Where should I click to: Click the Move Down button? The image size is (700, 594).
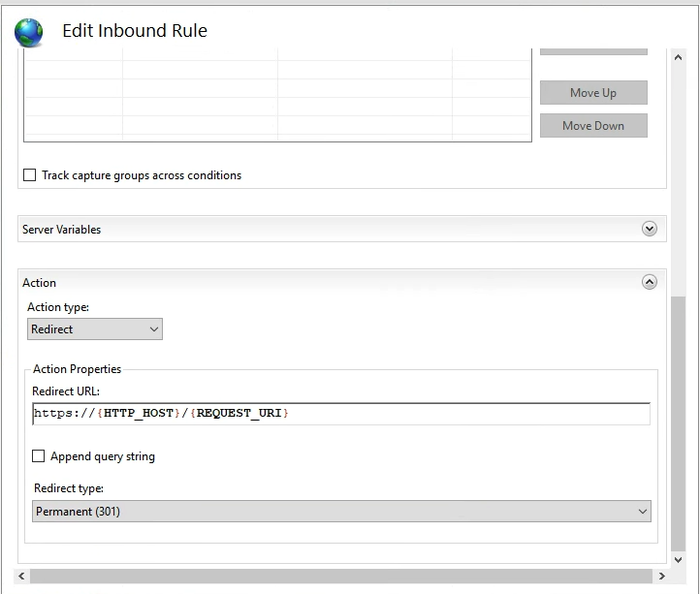click(x=593, y=125)
